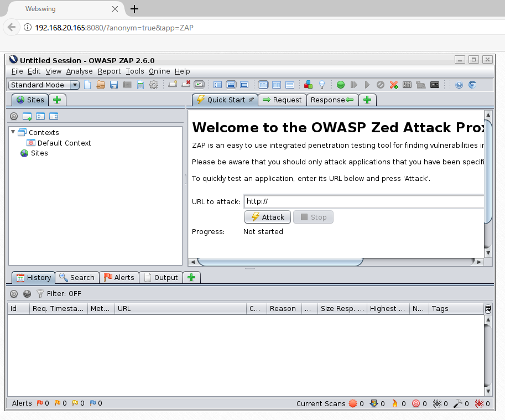Image resolution: width=505 pixels, height=420 pixels.
Task: Click the History filter funnel icon
Action: point(40,293)
